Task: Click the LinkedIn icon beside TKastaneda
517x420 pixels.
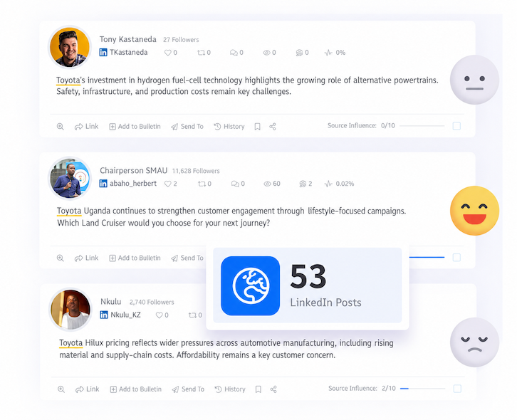Action: [x=103, y=53]
